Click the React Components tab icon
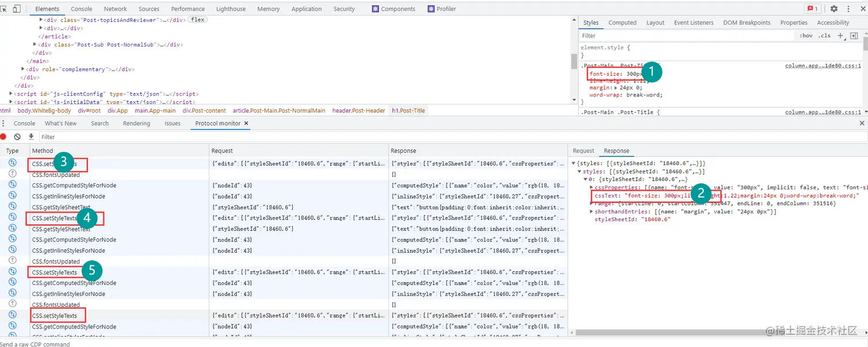 pyautogui.click(x=393, y=9)
